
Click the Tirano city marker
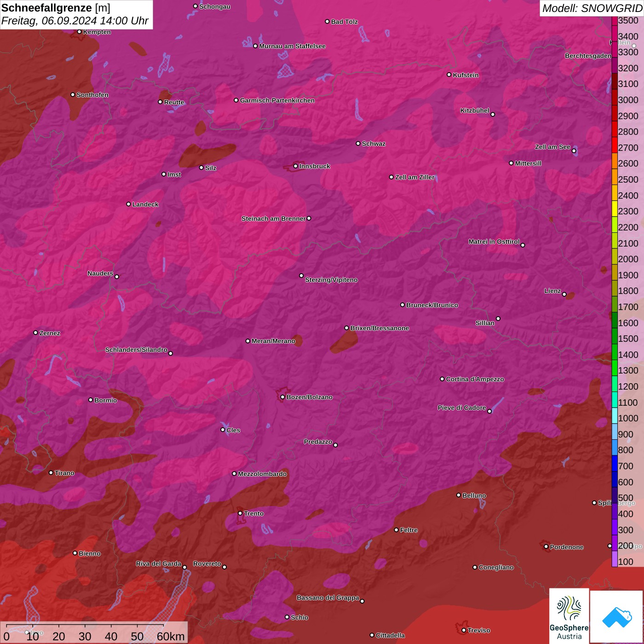(x=51, y=472)
